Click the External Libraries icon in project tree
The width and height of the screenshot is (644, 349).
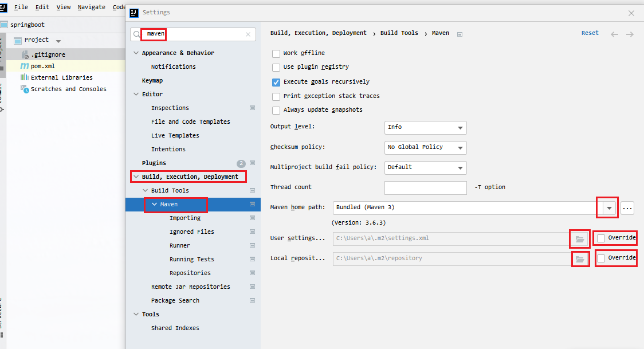click(25, 77)
